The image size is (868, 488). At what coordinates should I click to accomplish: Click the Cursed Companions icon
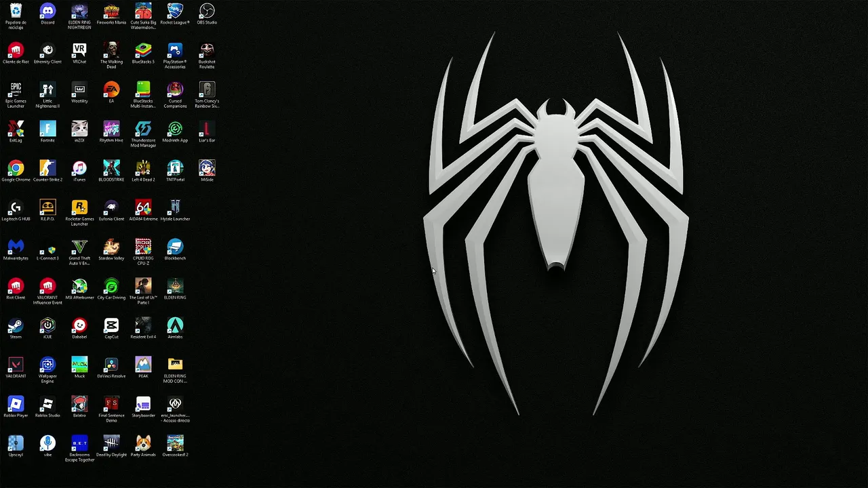[x=175, y=90]
